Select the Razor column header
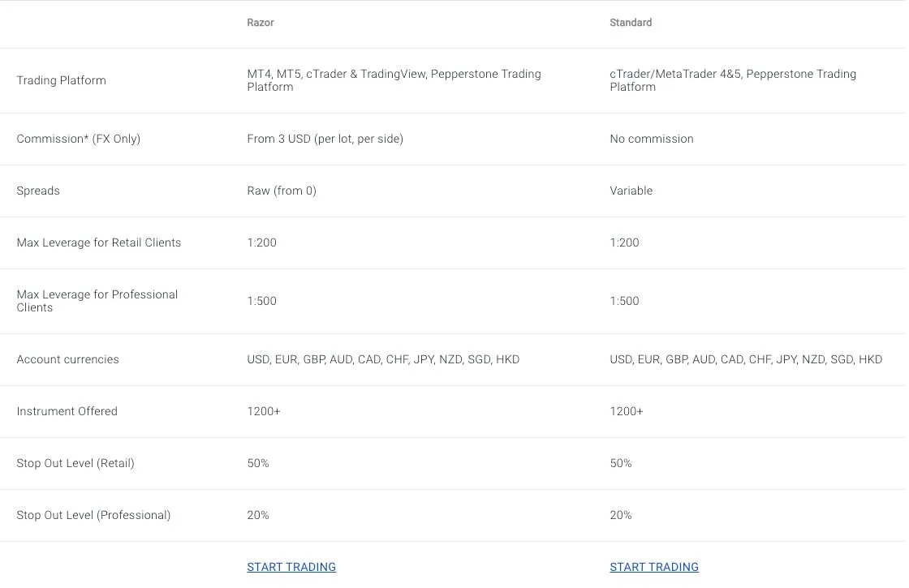The image size is (909, 588). [x=261, y=23]
